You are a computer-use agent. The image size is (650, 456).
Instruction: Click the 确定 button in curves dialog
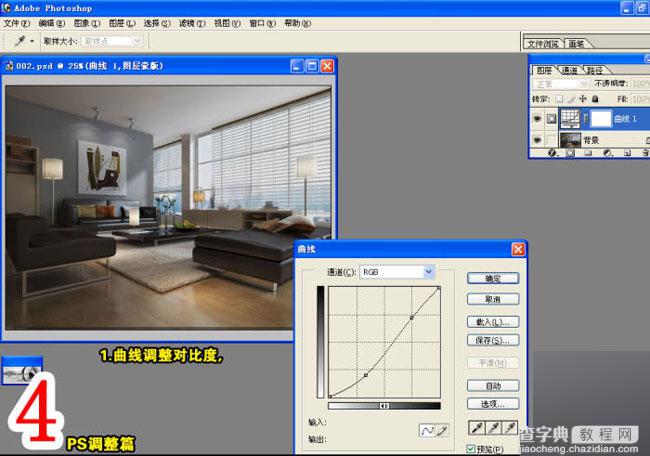[493, 279]
